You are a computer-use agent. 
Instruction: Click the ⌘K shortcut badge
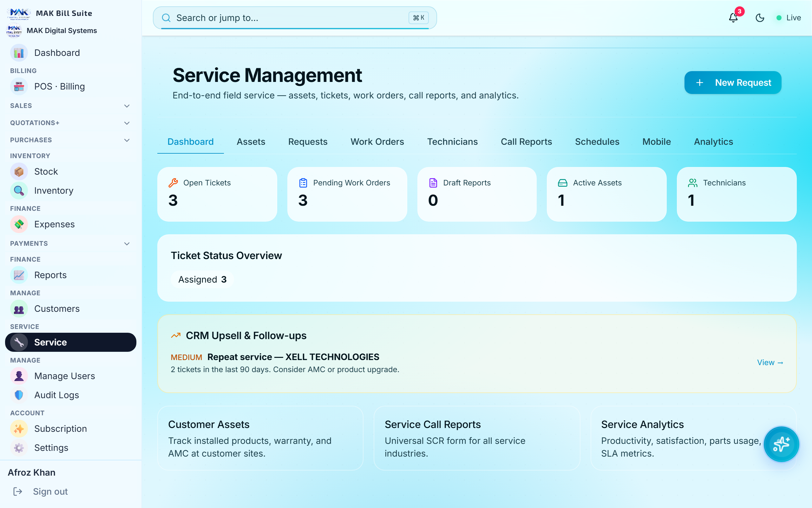[x=418, y=18]
